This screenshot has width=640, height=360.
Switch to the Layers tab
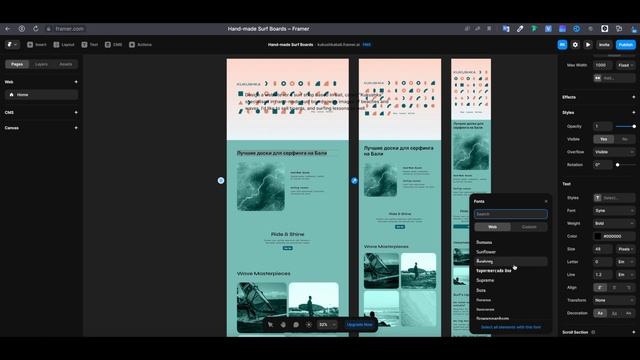click(x=41, y=64)
